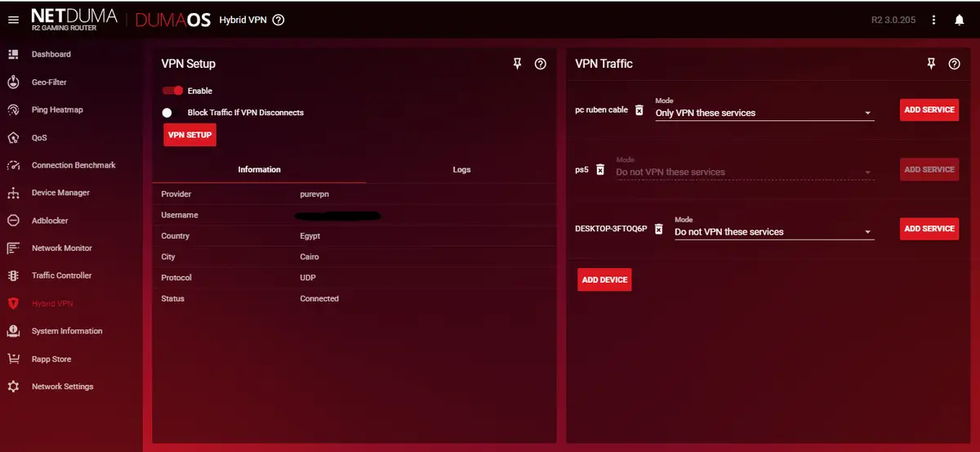Open help for VPN Setup panel

tap(540, 64)
